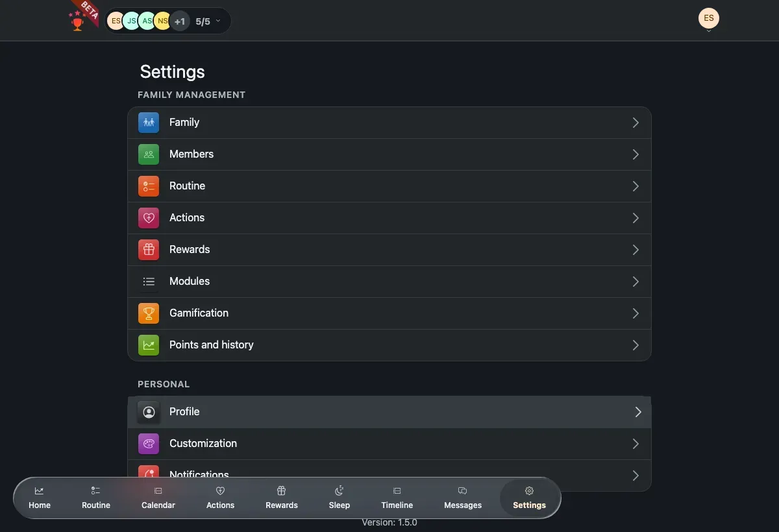Click the pink Actions heart icon

coord(149,218)
